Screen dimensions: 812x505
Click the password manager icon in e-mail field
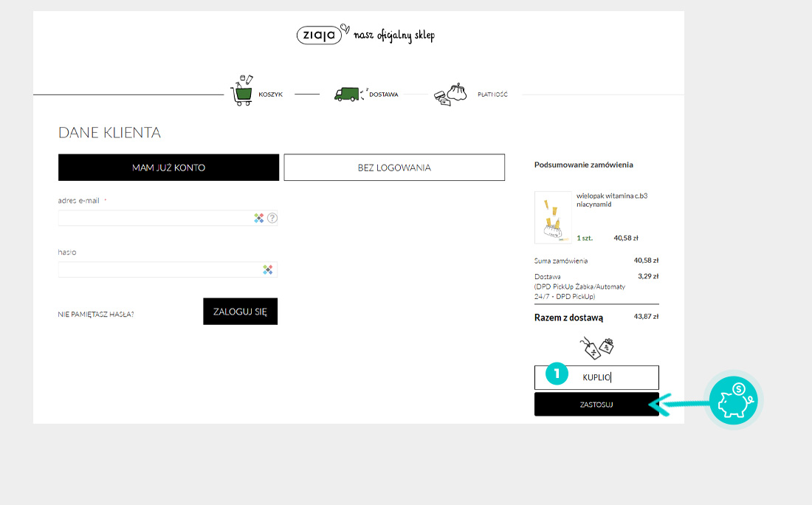(x=259, y=219)
